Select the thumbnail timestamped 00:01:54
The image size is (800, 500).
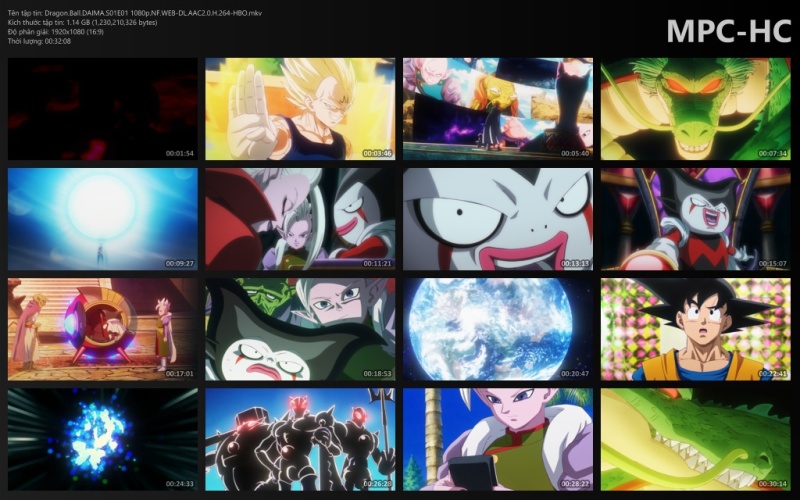[103, 109]
